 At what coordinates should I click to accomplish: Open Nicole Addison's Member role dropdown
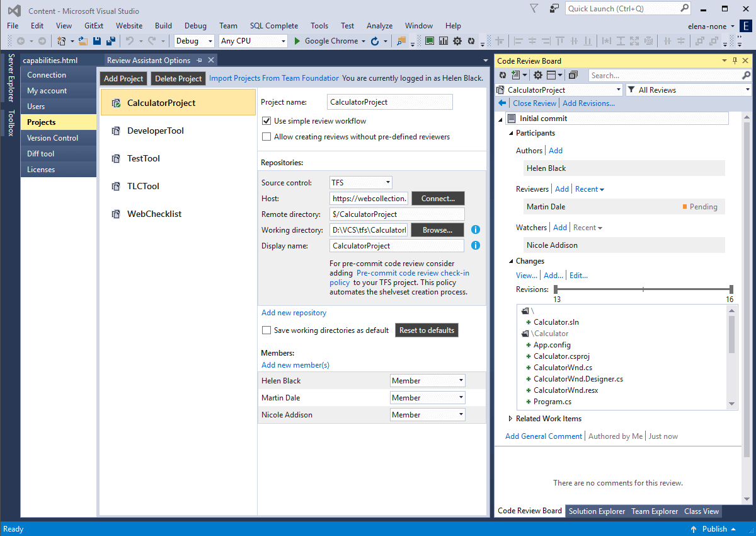click(x=428, y=414)
